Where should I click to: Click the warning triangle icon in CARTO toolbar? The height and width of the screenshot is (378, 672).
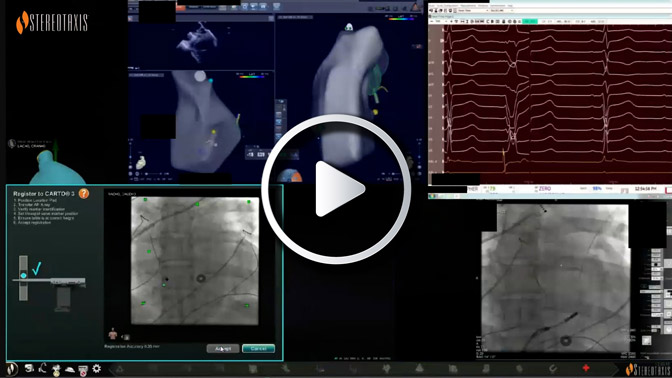pyautogui.click(x=415, y=7)
